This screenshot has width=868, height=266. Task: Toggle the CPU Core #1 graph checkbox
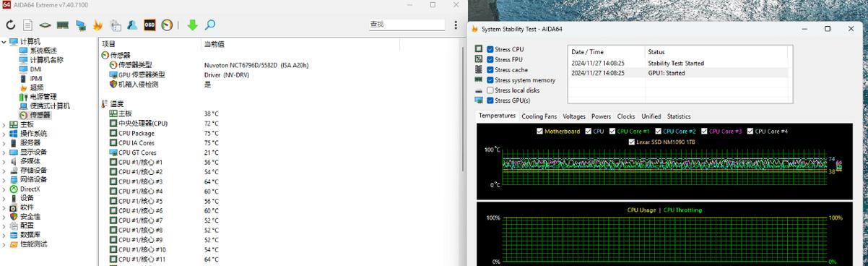tap(612, 132)
